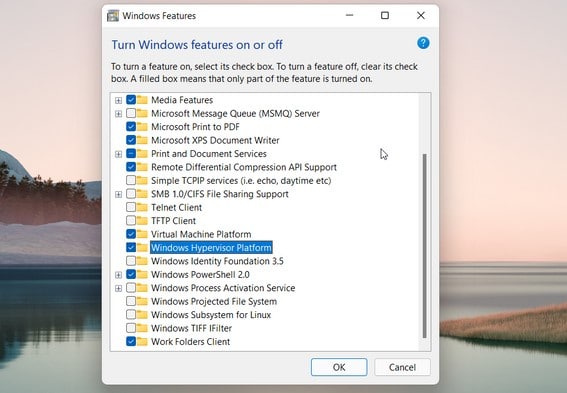The image size is (567, 393).
Task: Expand the Media Features tree node
Action: (118, 100)
